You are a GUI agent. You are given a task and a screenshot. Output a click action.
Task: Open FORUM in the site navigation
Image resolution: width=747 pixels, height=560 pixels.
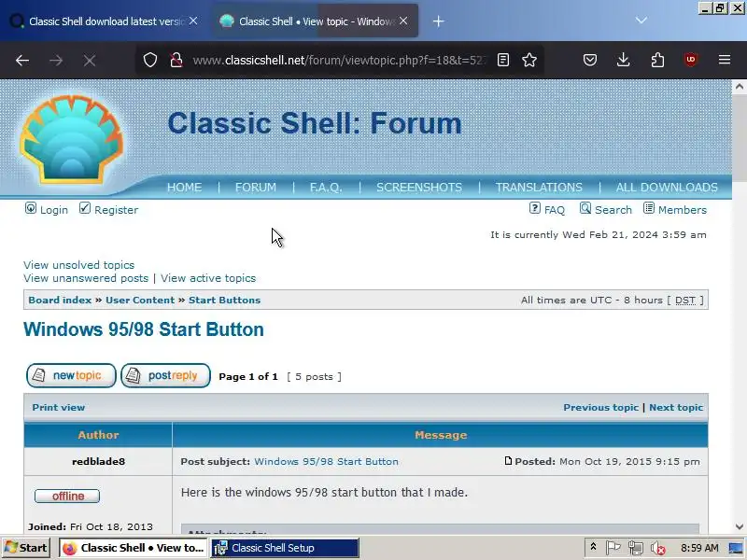click(x=255, y=188)
